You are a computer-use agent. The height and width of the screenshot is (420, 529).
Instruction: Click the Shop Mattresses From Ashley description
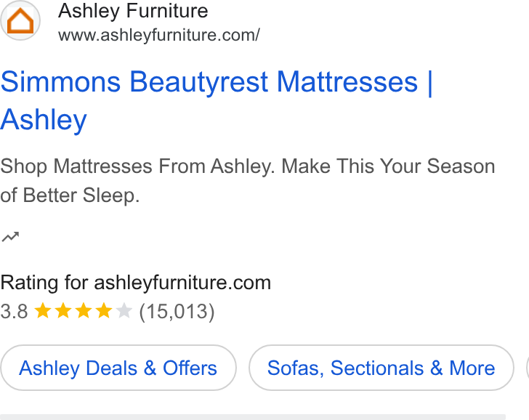point(248,181)
